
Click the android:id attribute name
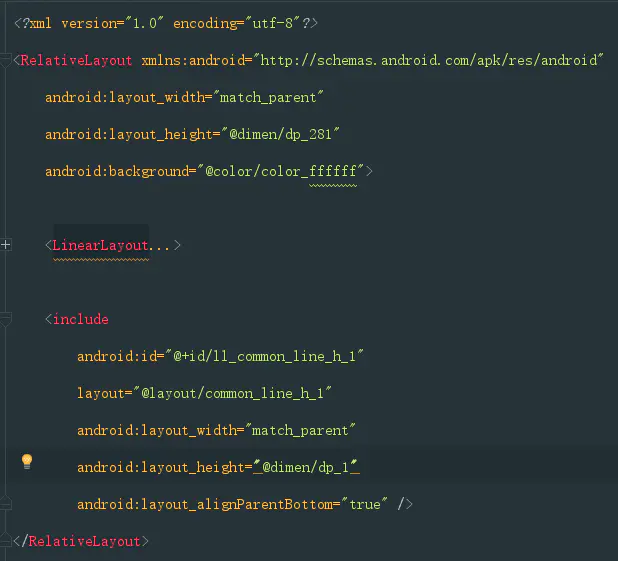pos(117,356)
